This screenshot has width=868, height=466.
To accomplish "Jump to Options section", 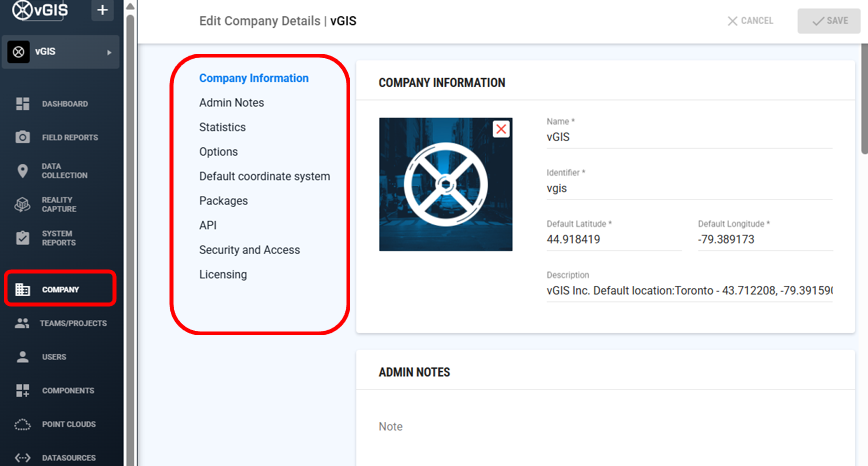I will click(x=219, y=152).
